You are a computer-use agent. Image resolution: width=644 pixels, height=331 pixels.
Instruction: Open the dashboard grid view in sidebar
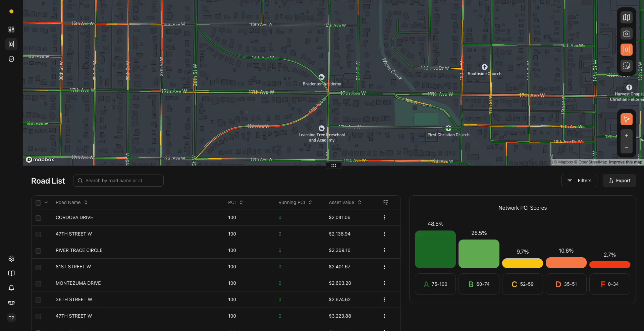pyautogui.click(x=11, y=29)
